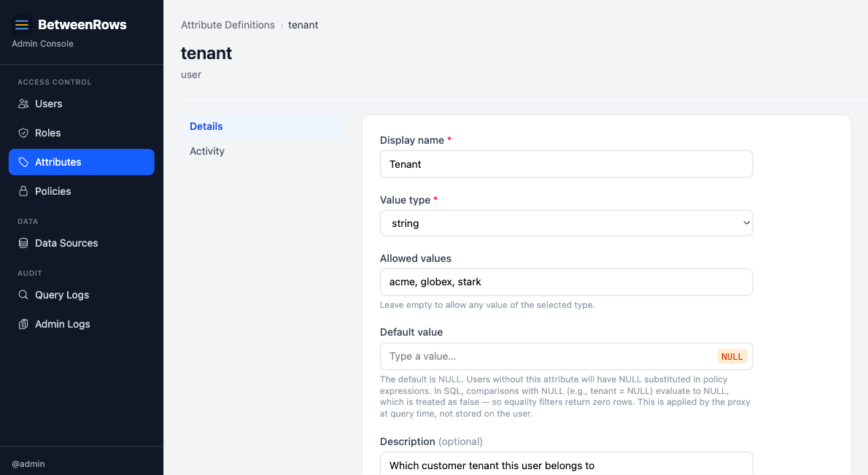This screenshot has width=868, height=475.
Task: Select the Attributes sidebar item
Action: [82, 162]
